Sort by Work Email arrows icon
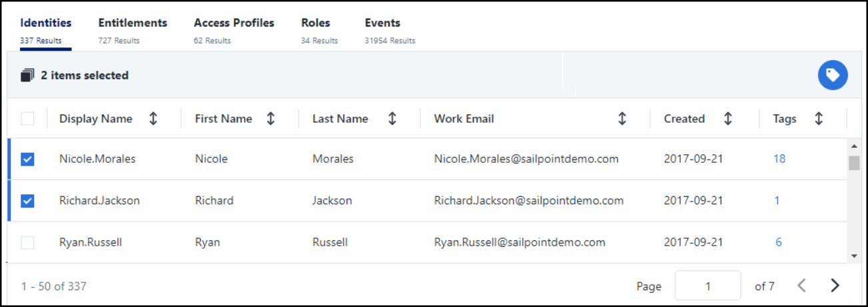The height and width of the screenshot is (307, 868). [x=622, y=119]
